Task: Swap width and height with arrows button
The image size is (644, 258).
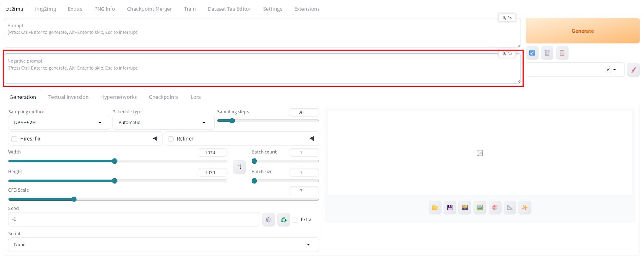Action: tap(239, 167)
